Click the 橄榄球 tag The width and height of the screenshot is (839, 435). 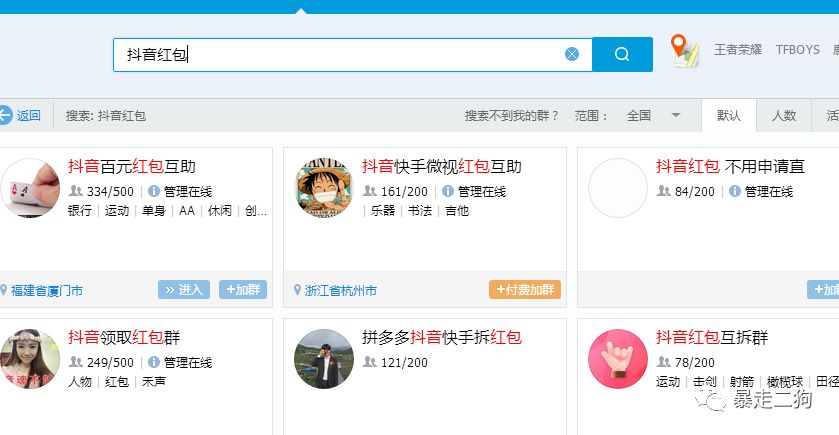(785, 381)
